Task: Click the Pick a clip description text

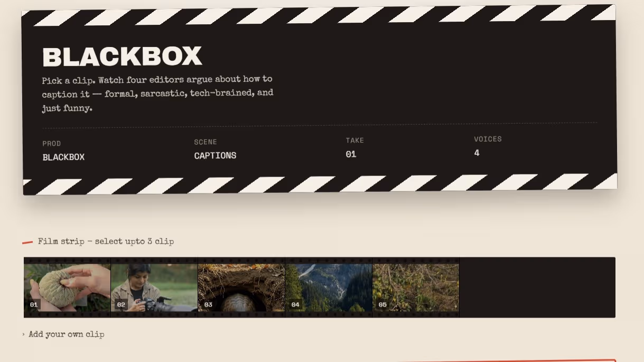Action: [x=157, y=94]
